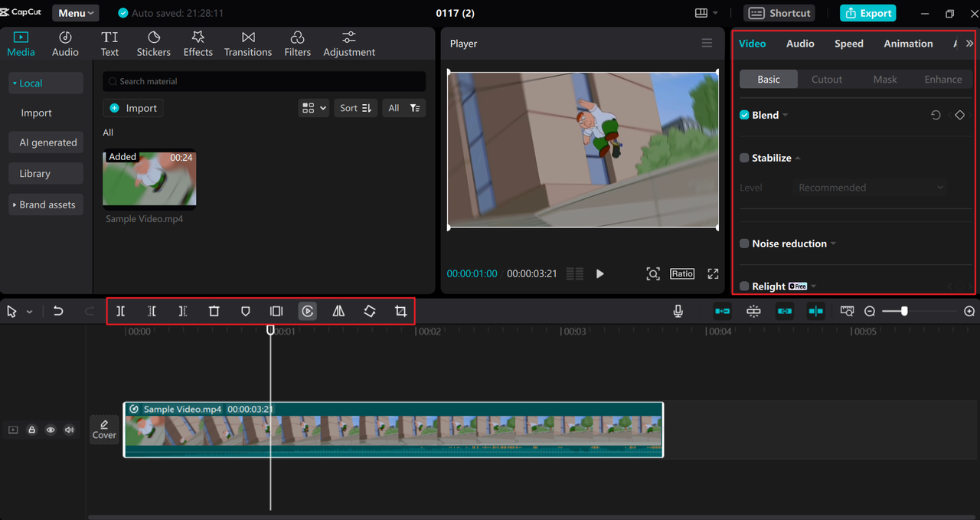Open the Text tool tab
Image resolution: width=980 pixels, height=520 pixels.
(x=109, y=44)
